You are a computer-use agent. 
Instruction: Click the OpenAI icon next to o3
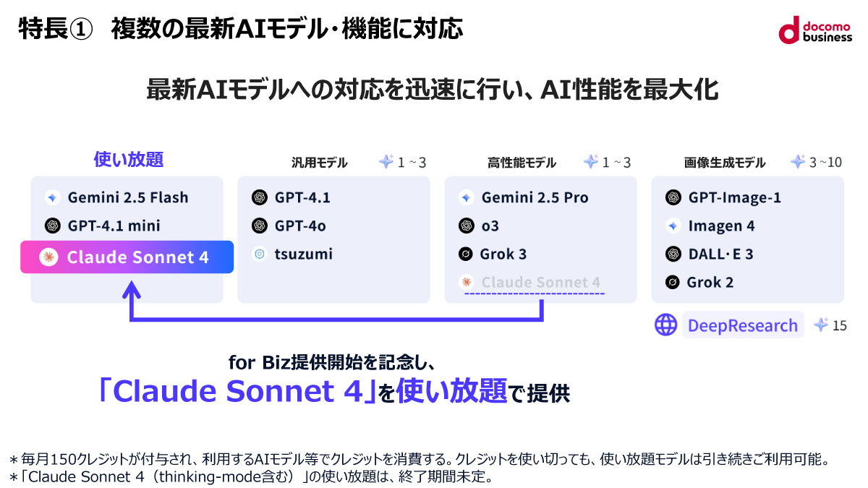(467, 226)
